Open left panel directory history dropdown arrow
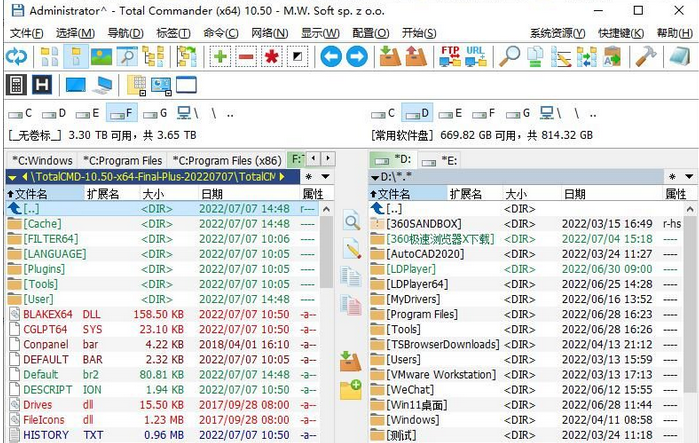699x443 pixels. point(326,177)
